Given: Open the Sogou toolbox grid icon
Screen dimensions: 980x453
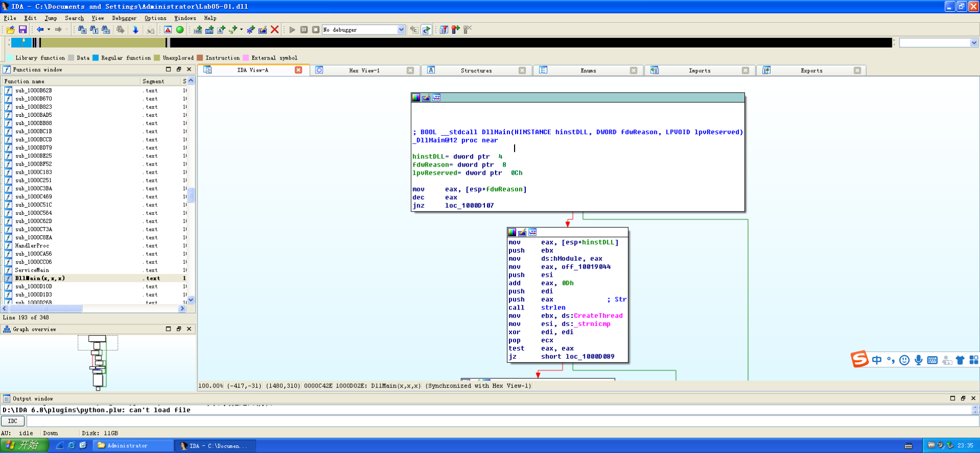Looking at the screenshot, I should coord(974,360).
